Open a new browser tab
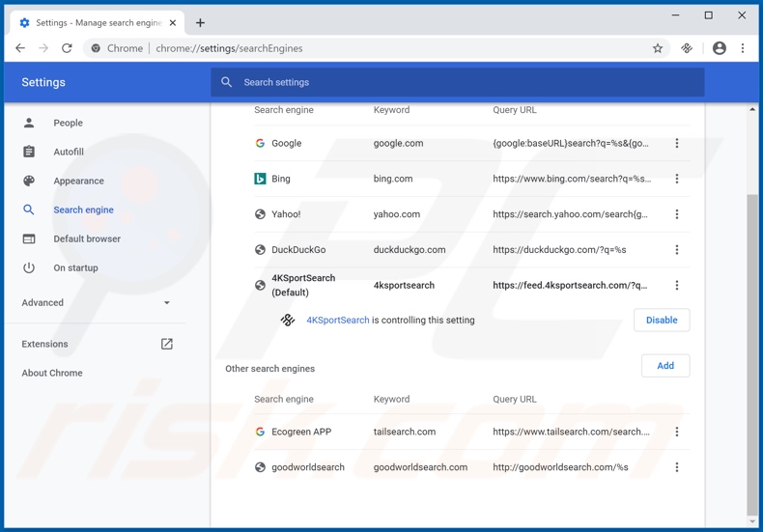Viewport: 763px width, 532px height. coord(200,23)
